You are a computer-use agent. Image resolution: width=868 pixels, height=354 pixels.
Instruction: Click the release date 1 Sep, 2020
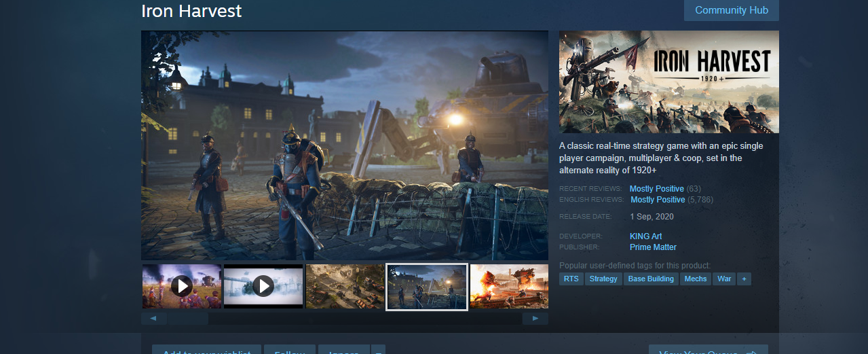652,217
